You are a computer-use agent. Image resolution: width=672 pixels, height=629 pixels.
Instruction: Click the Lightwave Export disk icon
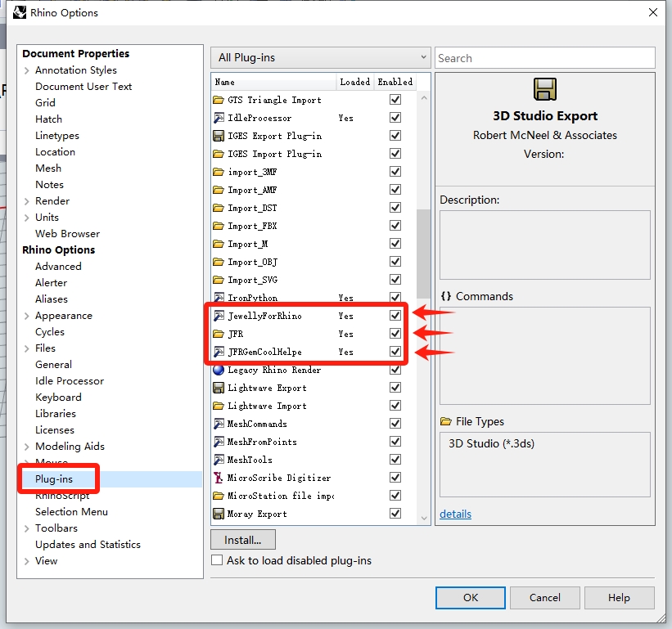point(219,388)
